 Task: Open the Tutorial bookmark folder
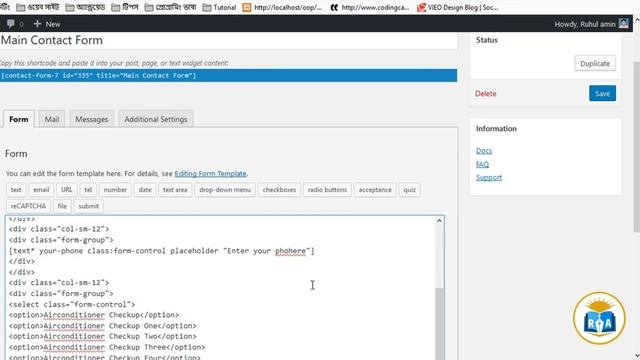(219, 7)
